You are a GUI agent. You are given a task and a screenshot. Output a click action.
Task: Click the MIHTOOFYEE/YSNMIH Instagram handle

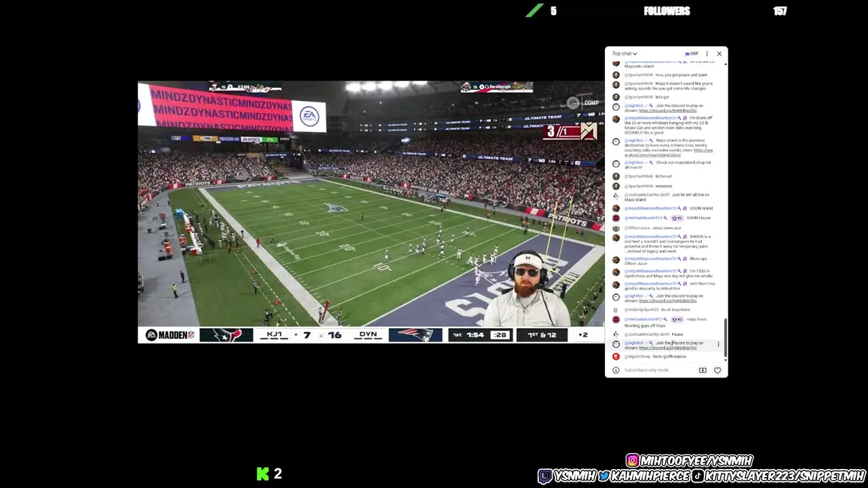[x=696, y=461]
